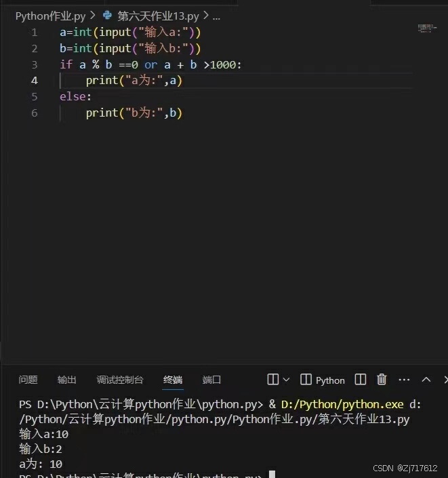Open the launch profile dropdown chevron

286,380
